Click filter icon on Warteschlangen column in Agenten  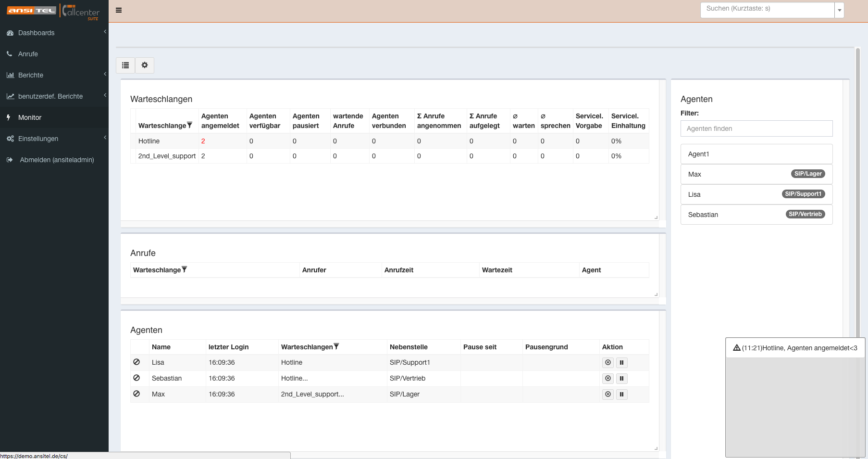pos(336,346)
